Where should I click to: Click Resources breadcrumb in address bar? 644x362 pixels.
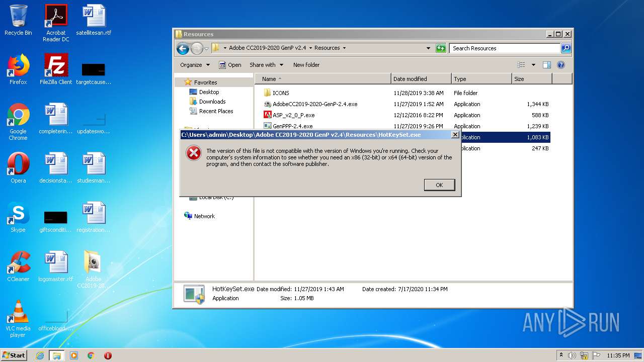[327, 48]
